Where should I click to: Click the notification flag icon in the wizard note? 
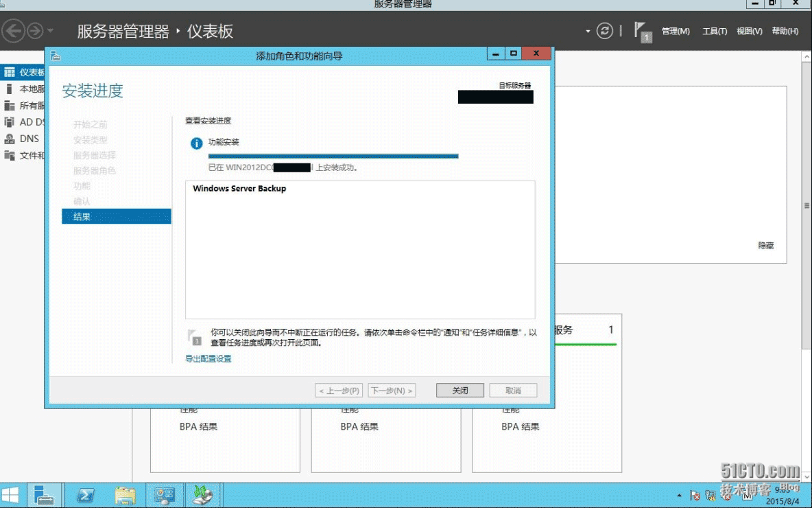point(195,337)
